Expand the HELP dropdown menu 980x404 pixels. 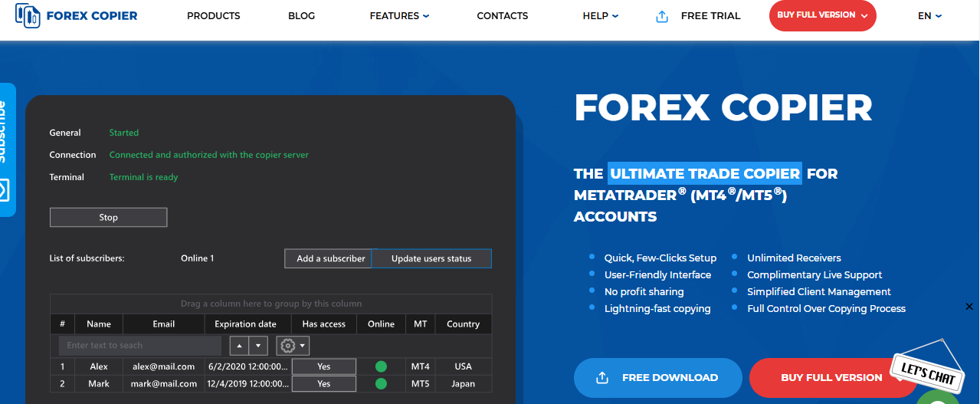600,15
